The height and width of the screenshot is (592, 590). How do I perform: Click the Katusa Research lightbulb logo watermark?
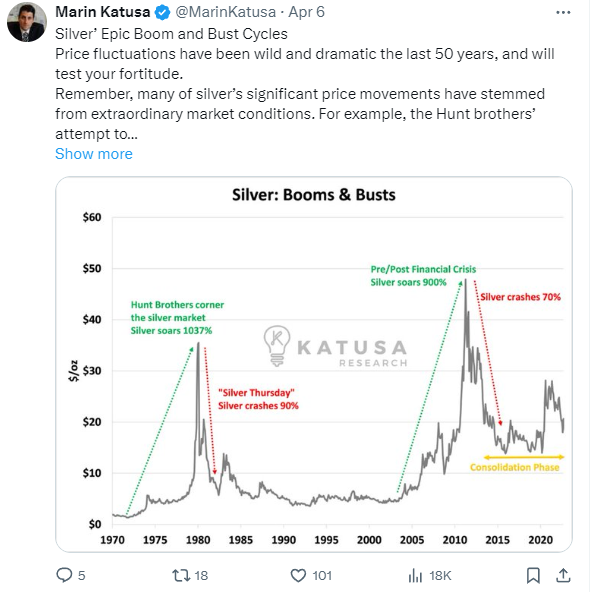tap(277, 346)
